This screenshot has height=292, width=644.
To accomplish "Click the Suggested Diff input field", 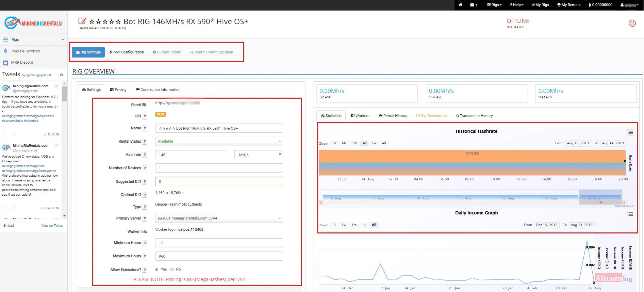I will pyautogui.click(x=219, y=181).
